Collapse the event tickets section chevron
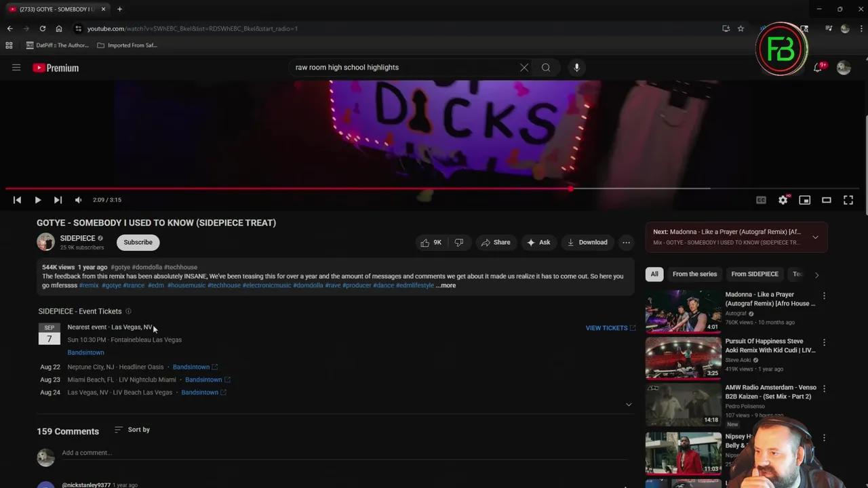This screenshot has height=488, width=868. point(628,405)
